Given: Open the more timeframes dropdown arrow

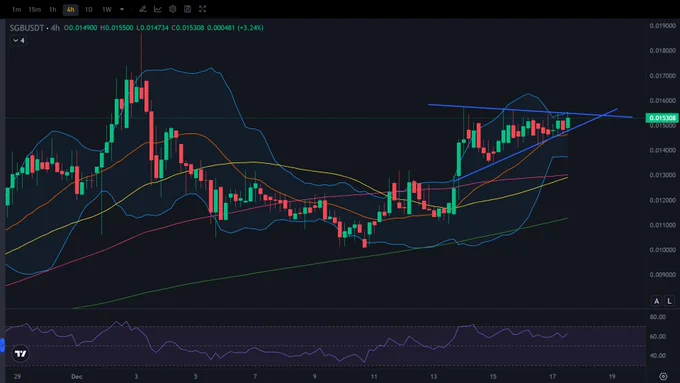Looking at the screenshot, I should (x=122, y=9).
